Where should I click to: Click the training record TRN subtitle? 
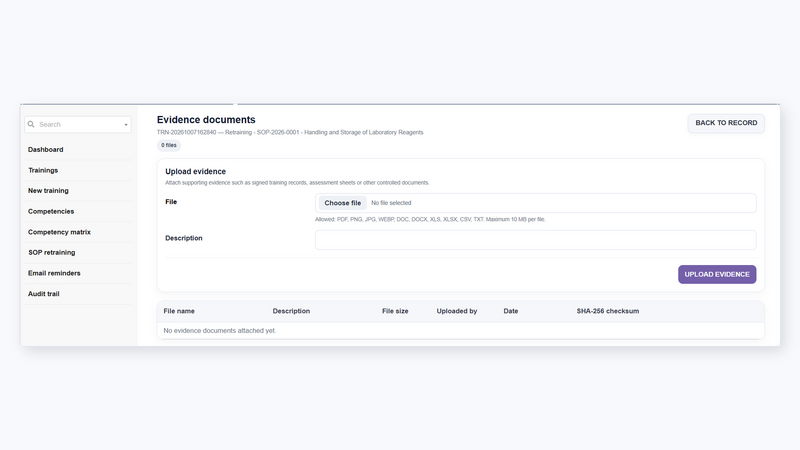290,132
